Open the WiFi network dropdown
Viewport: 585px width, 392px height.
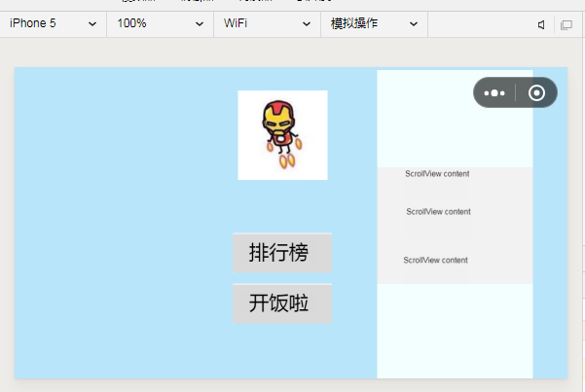[x=267, y=24]
